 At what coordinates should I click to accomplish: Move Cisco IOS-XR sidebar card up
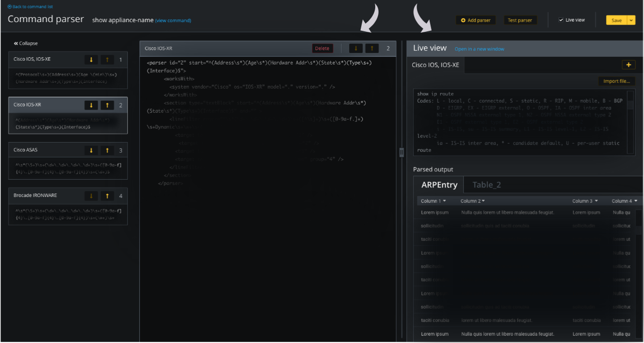(107, 105)
